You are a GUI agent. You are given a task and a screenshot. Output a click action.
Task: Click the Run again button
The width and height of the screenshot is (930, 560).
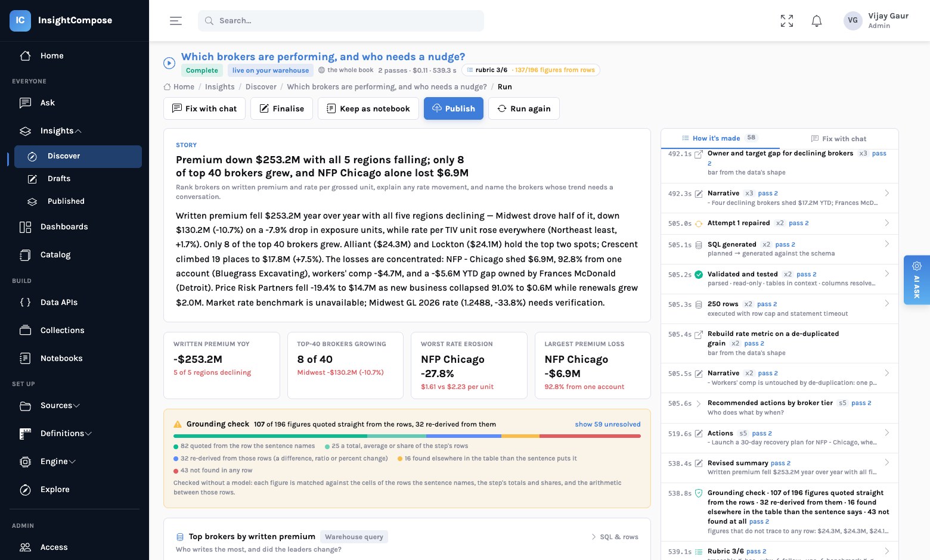pos(524,108)
